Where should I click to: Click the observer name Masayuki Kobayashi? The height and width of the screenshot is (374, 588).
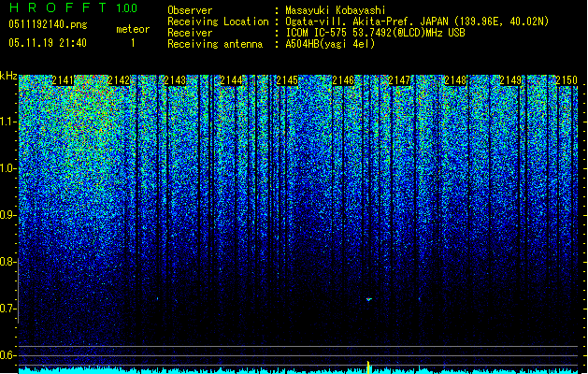point(336,10)
